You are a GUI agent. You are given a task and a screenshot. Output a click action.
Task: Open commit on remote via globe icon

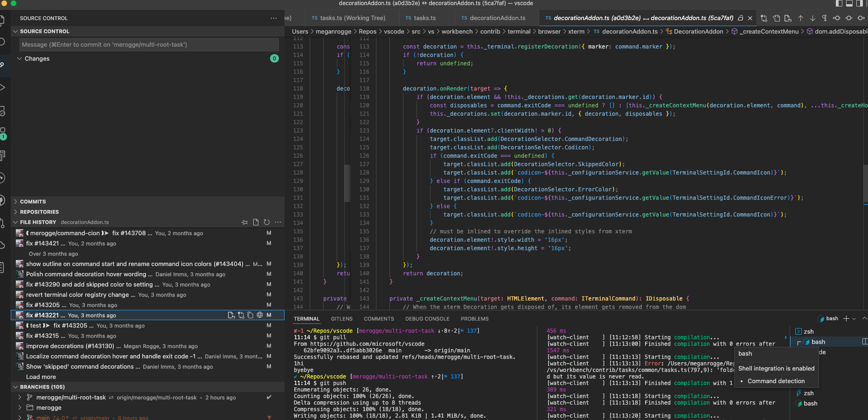pos(260,315)
